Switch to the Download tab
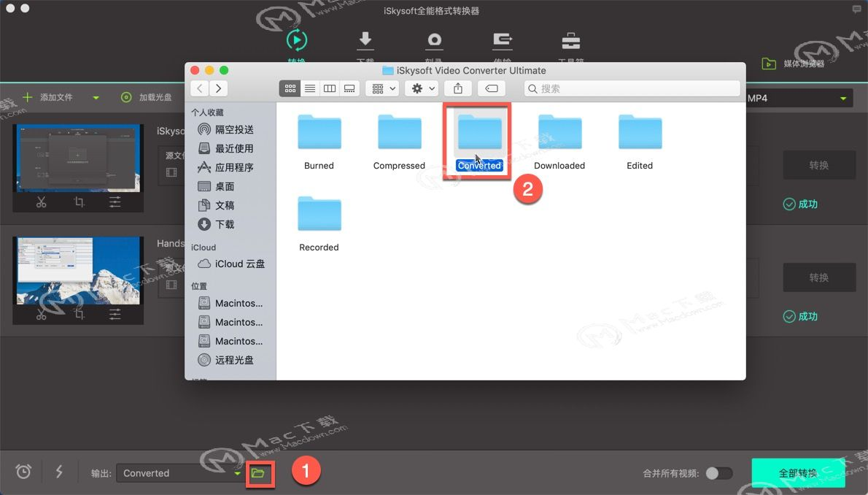The height and width of the screenshot is (495, 868). pyautogui.click(x=365, y=40)
